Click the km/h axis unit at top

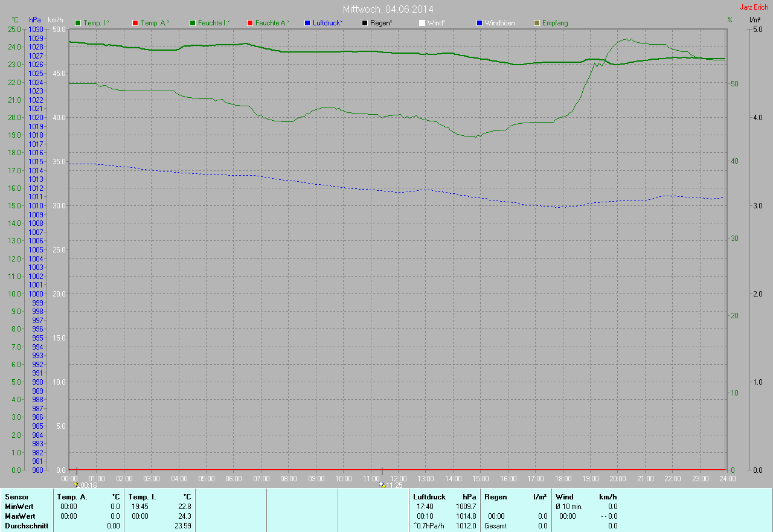[56, 20]
